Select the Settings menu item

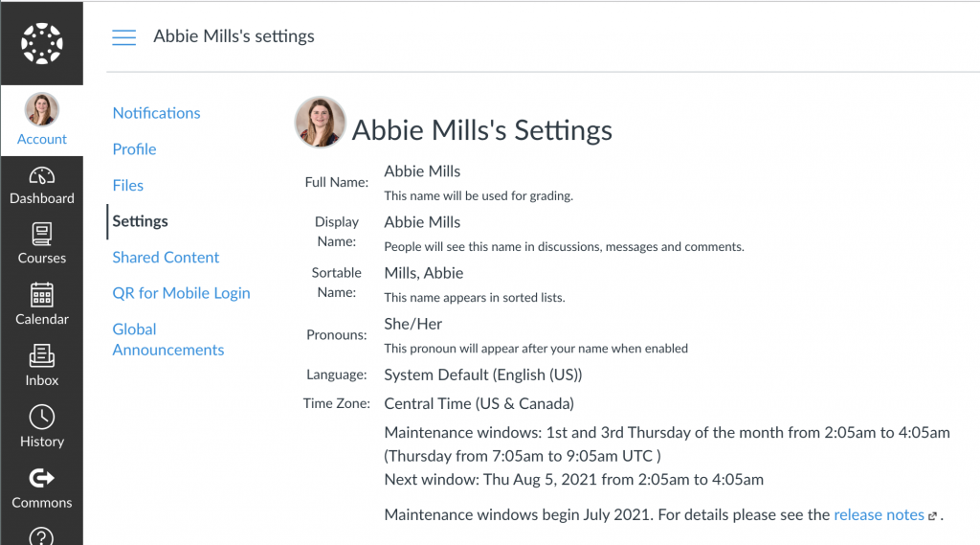pyautogui.click(x=140, y=221)
